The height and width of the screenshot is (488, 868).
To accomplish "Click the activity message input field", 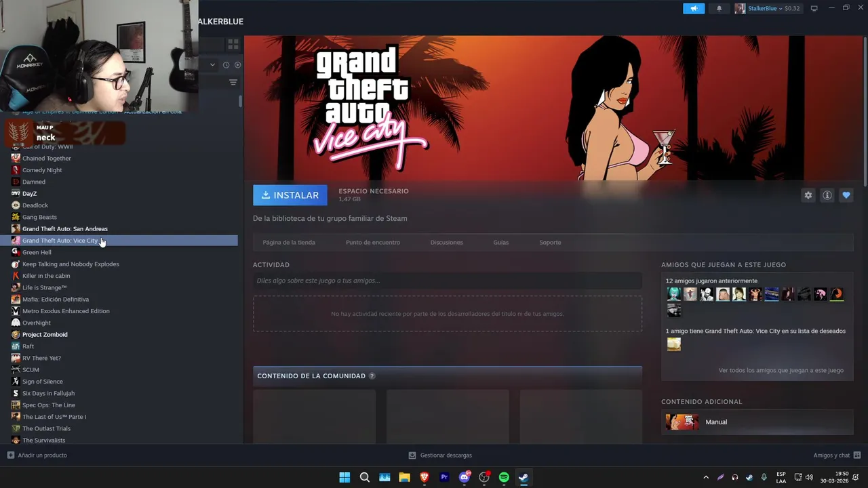I will click(448, 281).
